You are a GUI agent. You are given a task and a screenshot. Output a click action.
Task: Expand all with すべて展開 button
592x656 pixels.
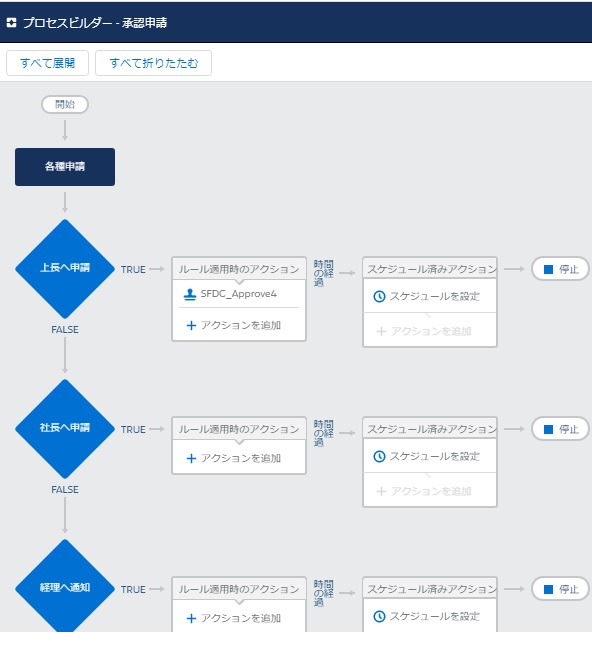point(47,63)
